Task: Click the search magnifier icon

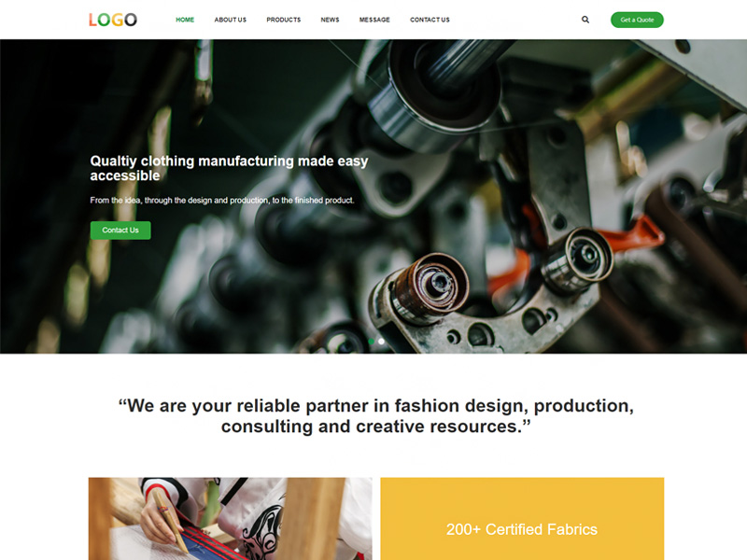Action: (585, 20)
